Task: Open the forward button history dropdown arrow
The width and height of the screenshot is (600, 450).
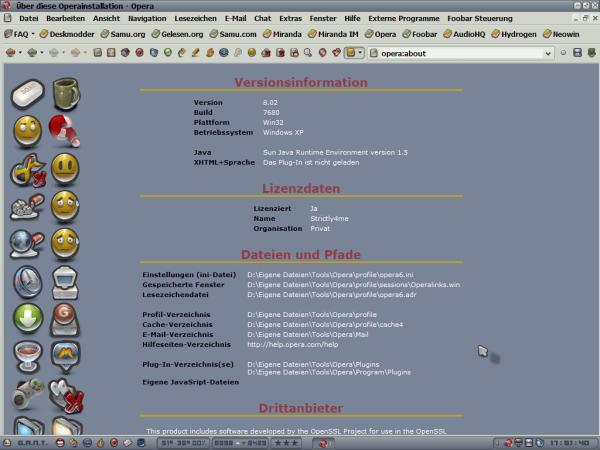Action: (x=41, y=52)
